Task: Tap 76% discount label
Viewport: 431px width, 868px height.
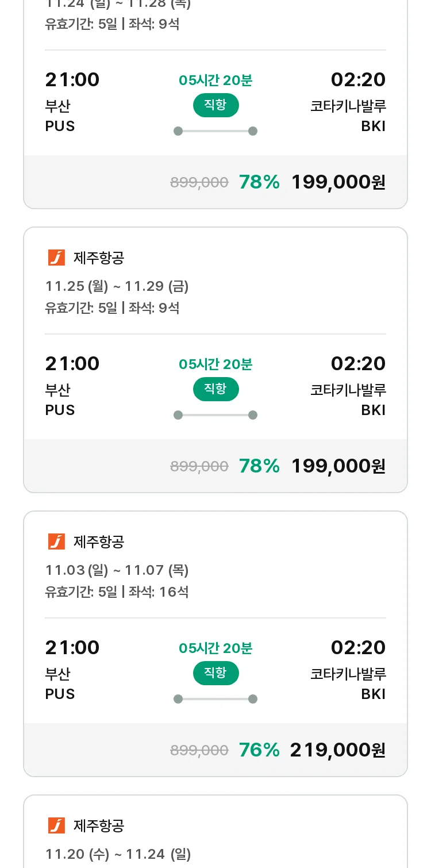Action: [259, 750]
